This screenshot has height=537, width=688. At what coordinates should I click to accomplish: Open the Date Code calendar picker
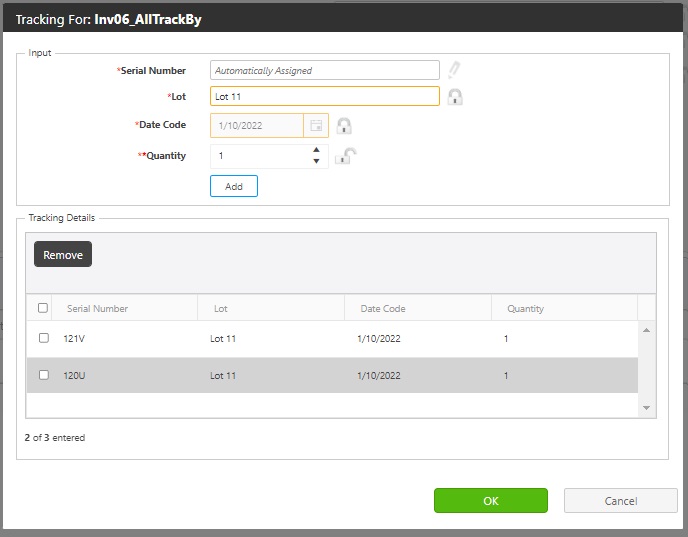pos(316,126)
